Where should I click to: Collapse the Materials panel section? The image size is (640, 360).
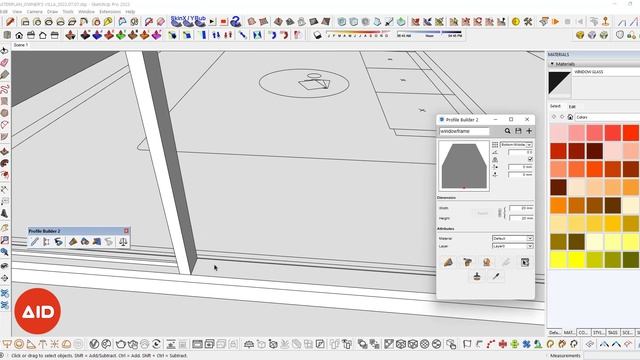tap(552, 64)
